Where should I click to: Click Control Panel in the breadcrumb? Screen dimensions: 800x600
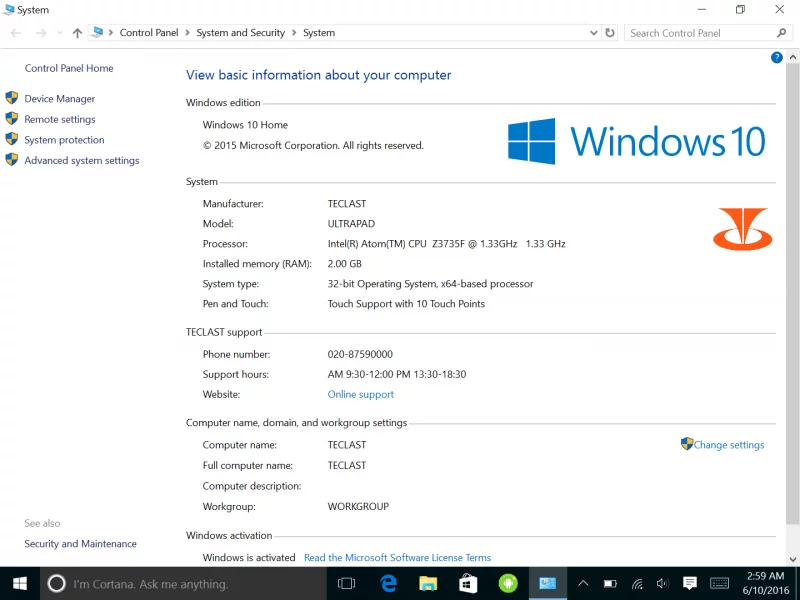click(x=149, y=33)
